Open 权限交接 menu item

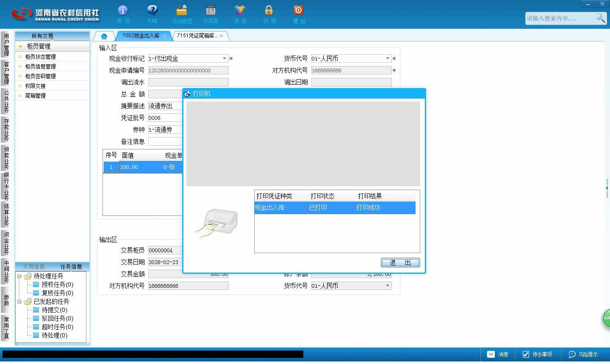(x=35, y=86)
